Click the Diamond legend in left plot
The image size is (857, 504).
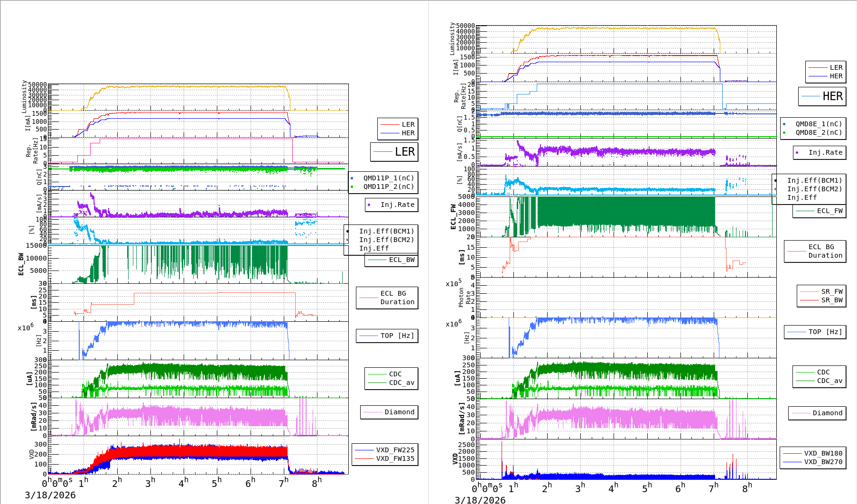(x=399, y=412)
